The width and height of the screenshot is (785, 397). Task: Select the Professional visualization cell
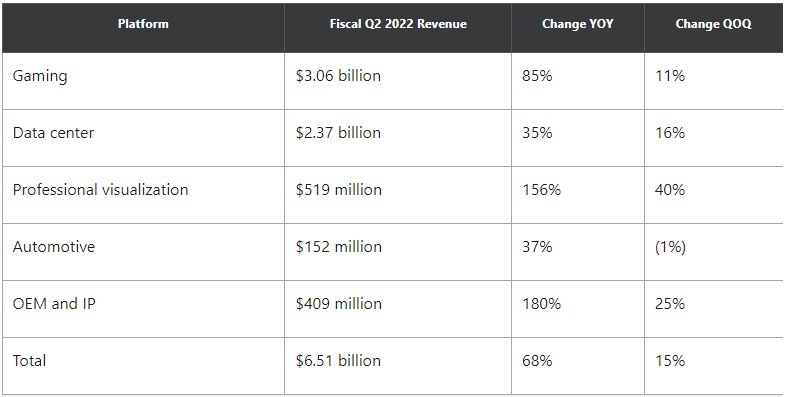(x=100, y=190)
